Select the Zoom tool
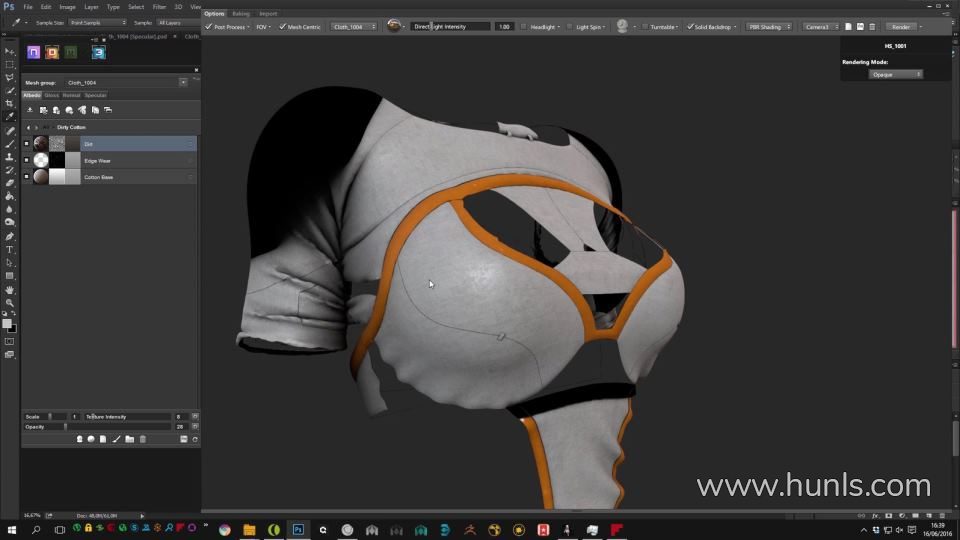Image resolution: width=960 pixels, height=540 pixels. point(9,302)
